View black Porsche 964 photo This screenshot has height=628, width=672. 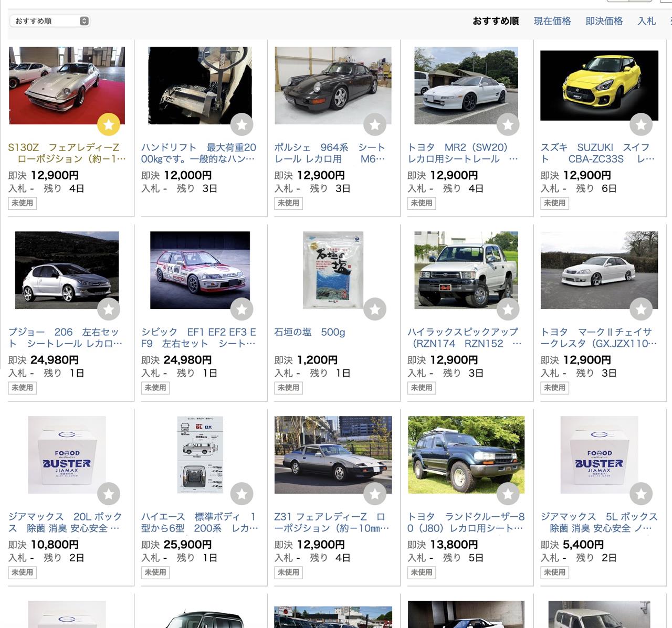pyautogui.click(x=333, y=86)
